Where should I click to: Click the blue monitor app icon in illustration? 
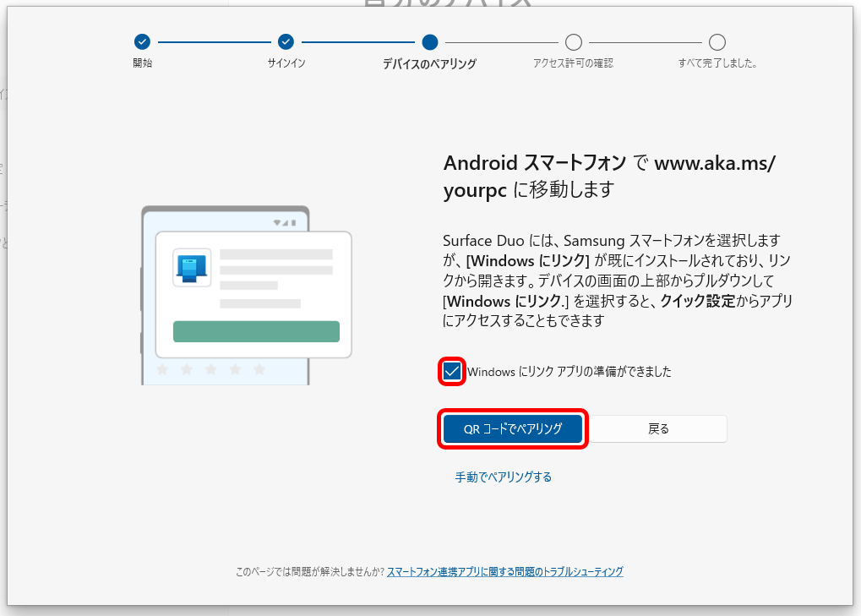tap(192, 268)
